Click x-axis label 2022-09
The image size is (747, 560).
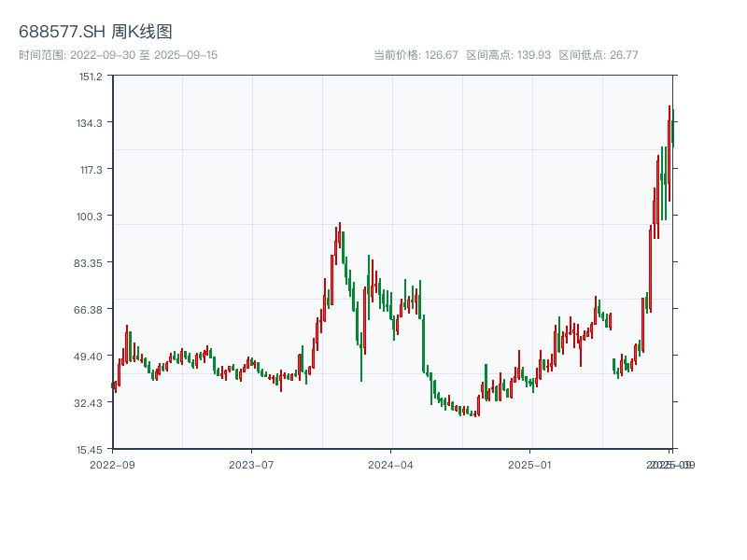(x=112, y=465)
